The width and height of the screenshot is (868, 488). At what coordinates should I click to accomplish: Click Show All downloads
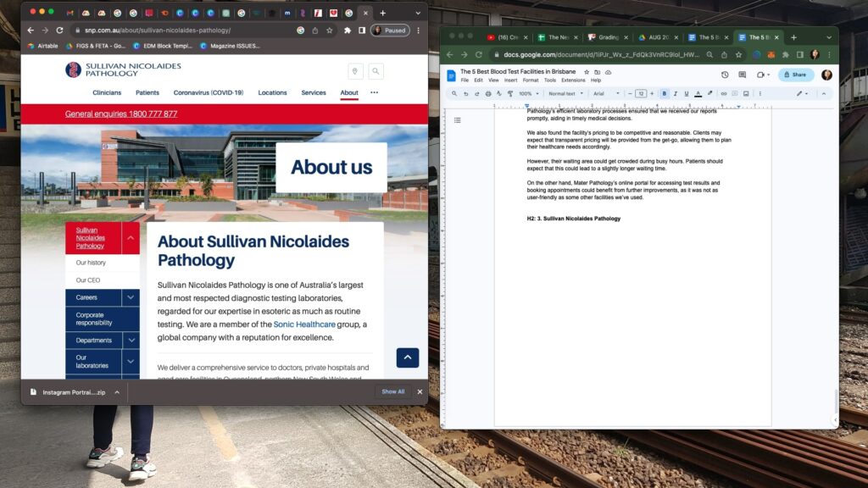pos(393,391)
